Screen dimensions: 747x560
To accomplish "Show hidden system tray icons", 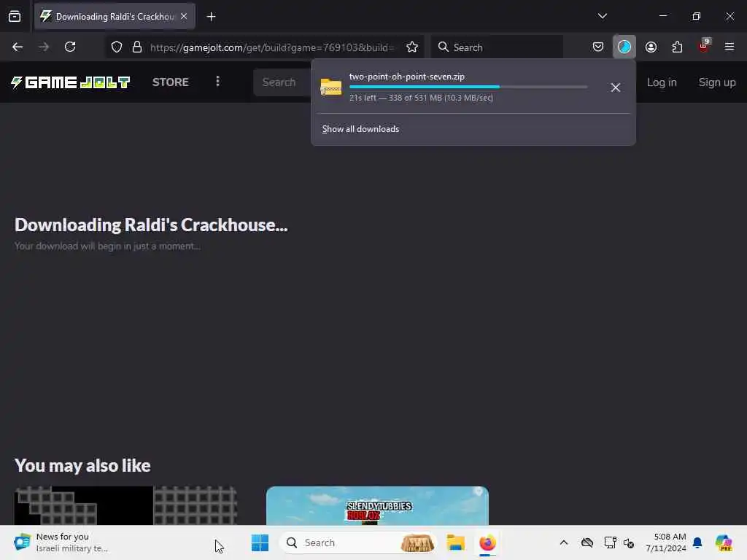I will coord(564,542).
